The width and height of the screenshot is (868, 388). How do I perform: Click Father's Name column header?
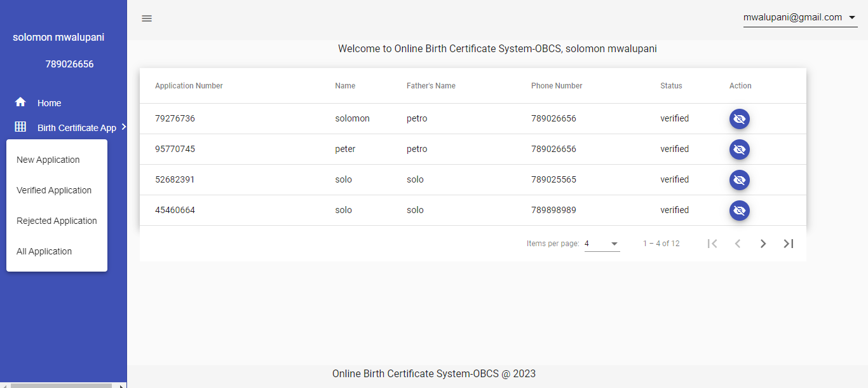click(431, 86)
